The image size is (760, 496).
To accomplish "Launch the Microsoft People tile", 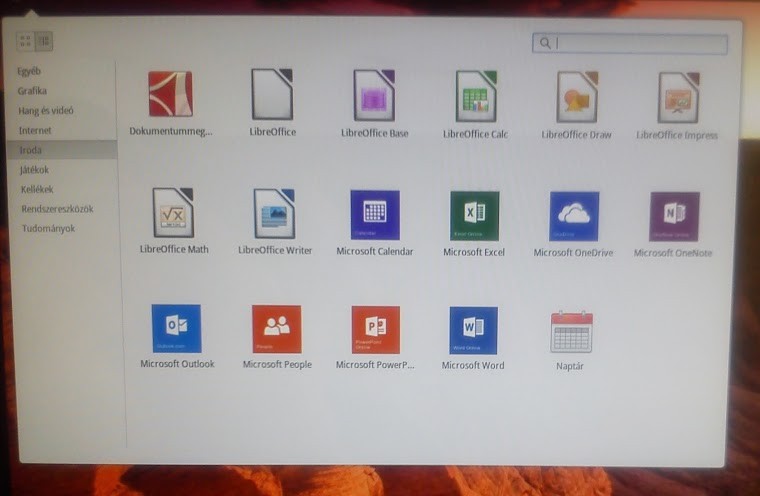I will (277, 329).
